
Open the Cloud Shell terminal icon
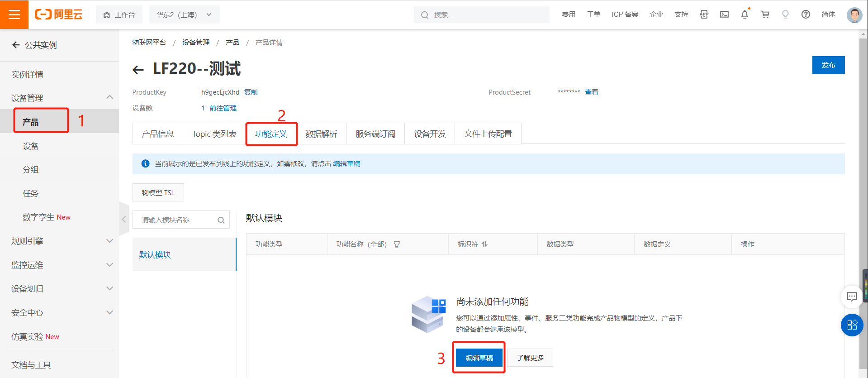[x=724, y=14]
